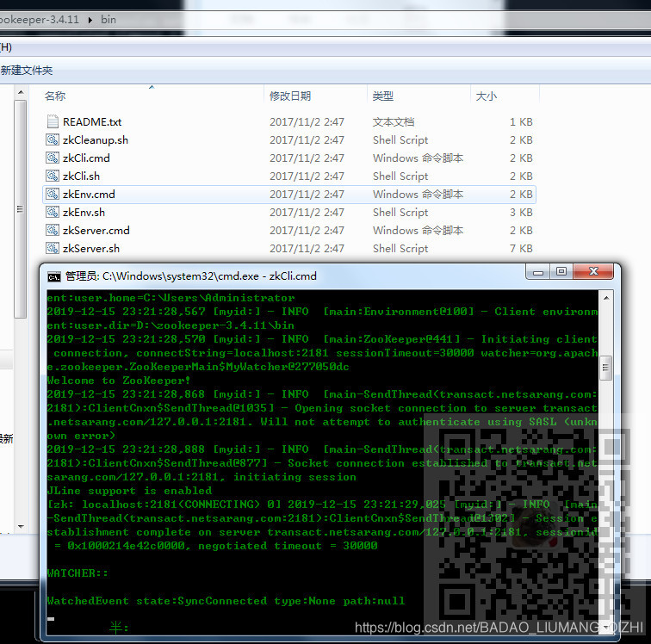Viewport: 651px width, 644px height.
Task: Minimize the cmd.exe window
Action: point(538,272)
